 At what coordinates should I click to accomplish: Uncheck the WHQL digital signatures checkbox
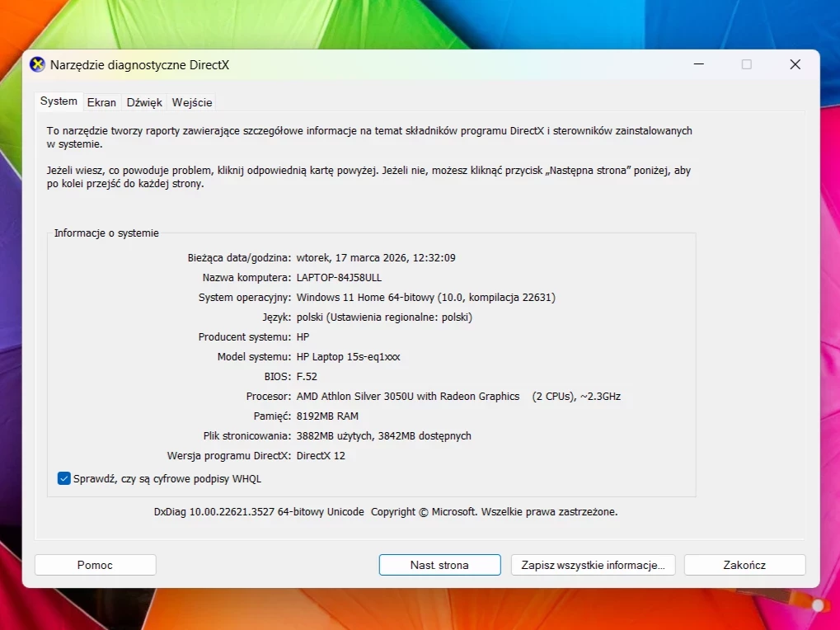(x=63, y=478)
